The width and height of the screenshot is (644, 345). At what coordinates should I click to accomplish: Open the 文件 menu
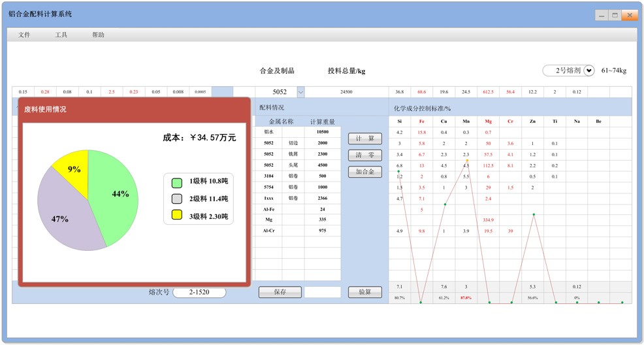[24, 35]
